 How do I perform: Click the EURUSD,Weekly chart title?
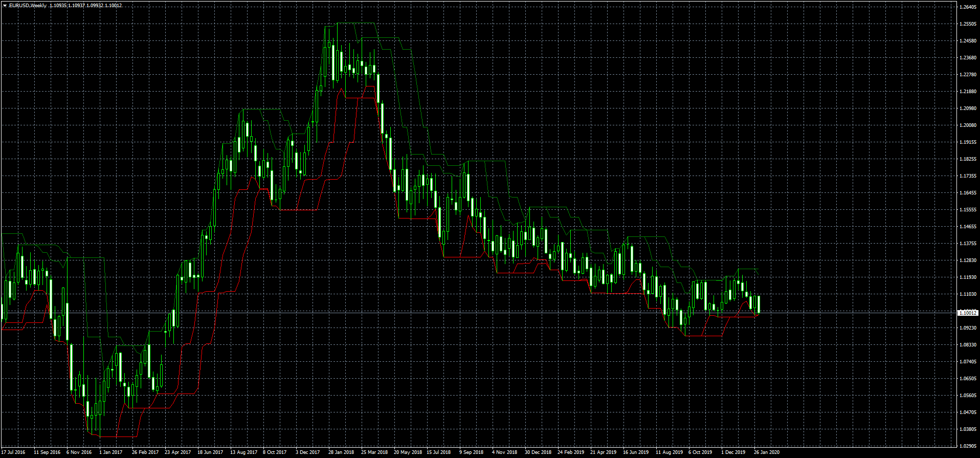(x=28, y=6)
